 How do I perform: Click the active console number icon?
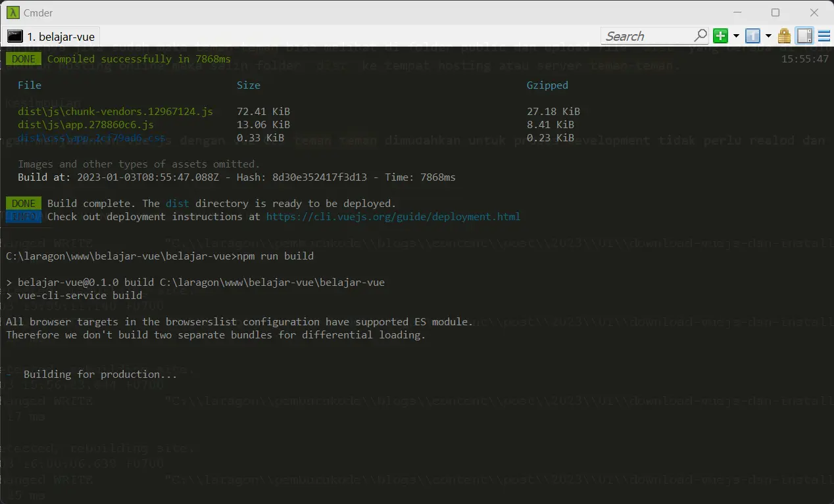click(752, 36)
